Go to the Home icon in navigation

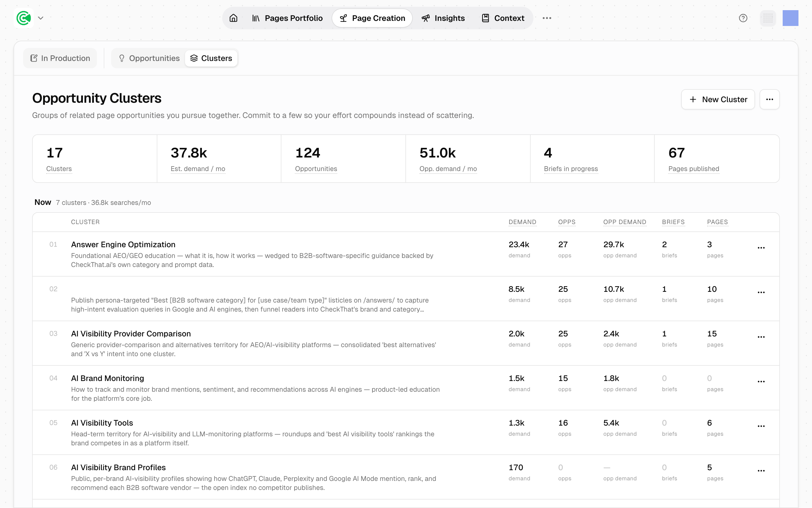coord(233,18)
